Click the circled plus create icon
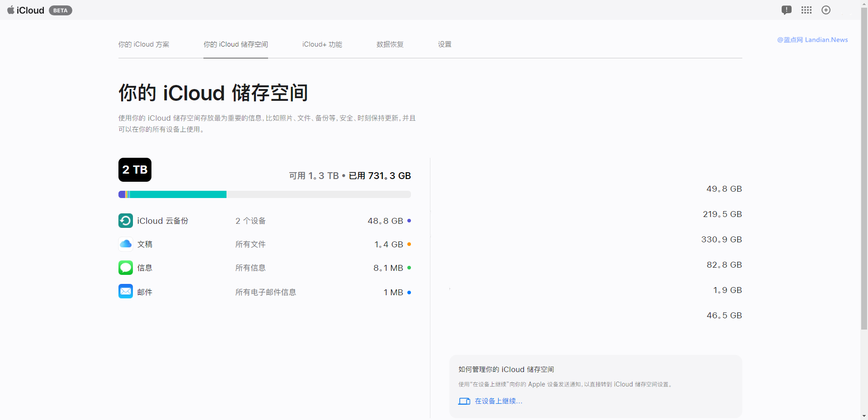 [x=826, y=10]
